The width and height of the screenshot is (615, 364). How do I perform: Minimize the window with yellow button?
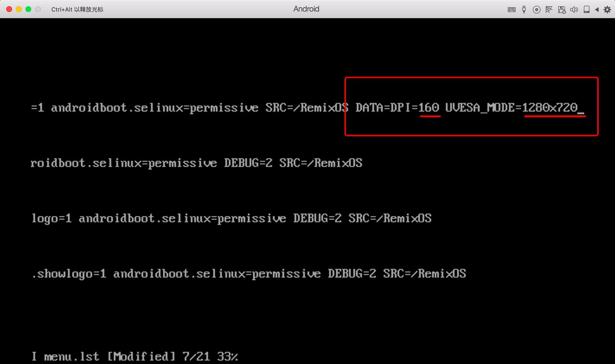(19, 9)
